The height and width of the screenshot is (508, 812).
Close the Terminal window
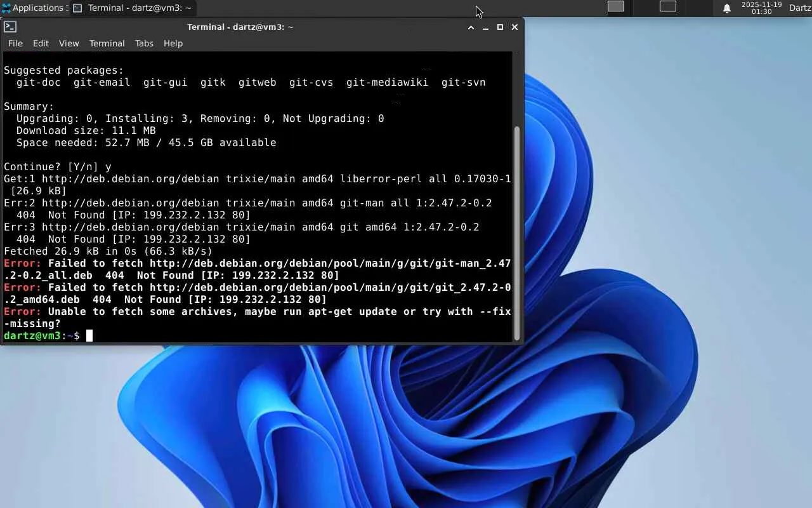tap(514, 27)
